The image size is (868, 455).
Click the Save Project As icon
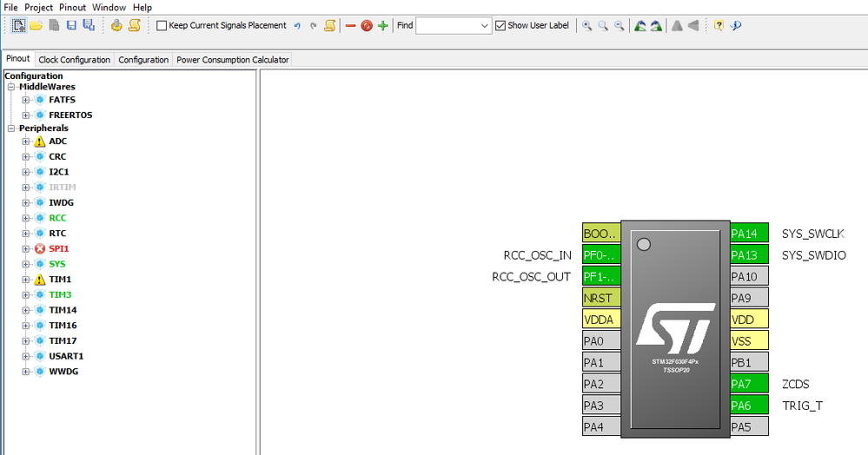point(88,25)
